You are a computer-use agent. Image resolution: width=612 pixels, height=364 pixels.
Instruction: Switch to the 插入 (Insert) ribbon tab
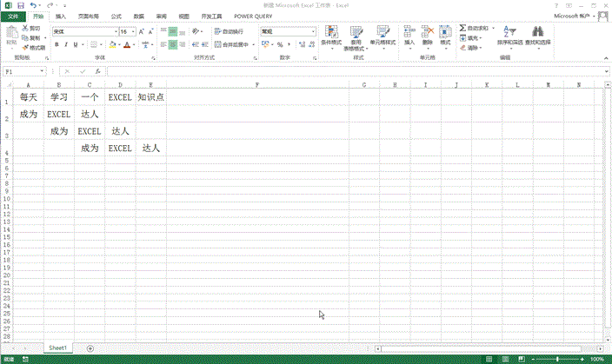click(x=60, y=16)
